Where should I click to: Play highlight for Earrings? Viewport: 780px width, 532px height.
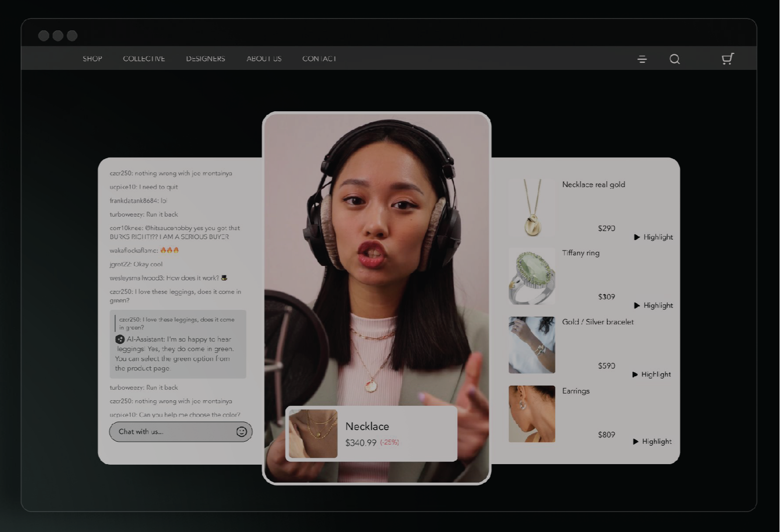[x=652, y=442]
